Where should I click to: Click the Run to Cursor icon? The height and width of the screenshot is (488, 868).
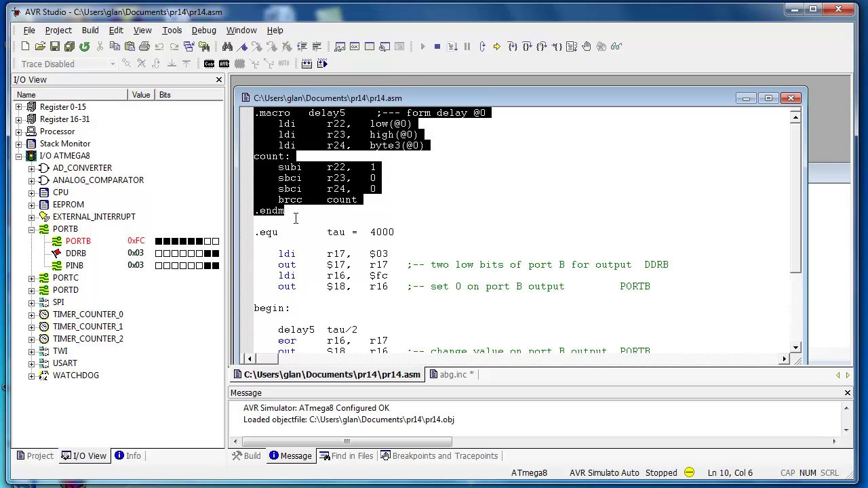557,46
